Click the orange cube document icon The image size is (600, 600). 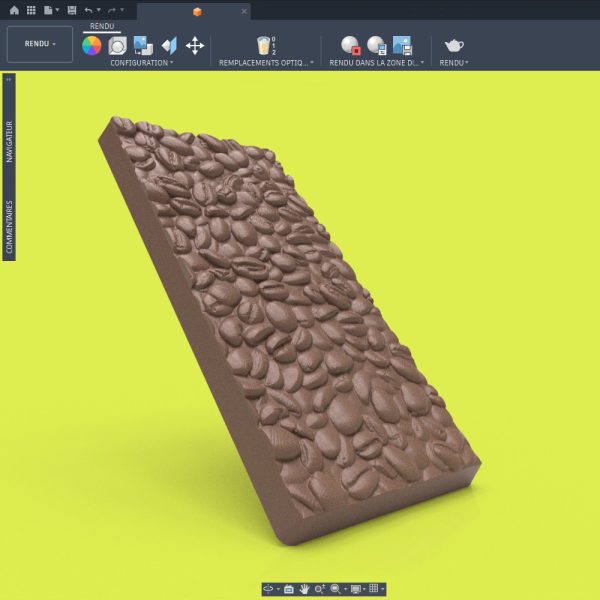point(197,12)
